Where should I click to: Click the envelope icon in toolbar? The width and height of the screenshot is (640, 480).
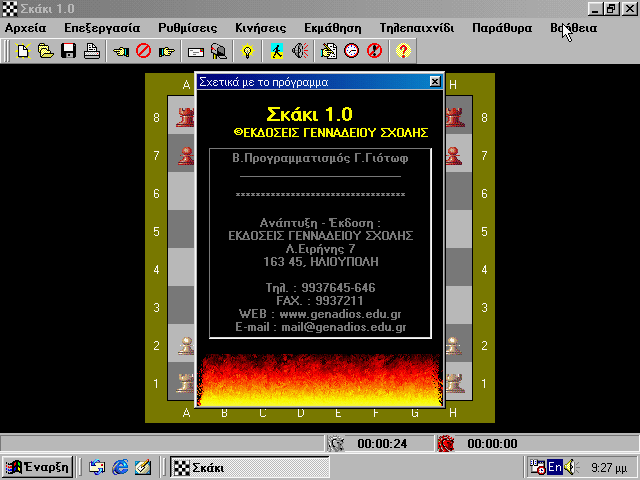196,51
